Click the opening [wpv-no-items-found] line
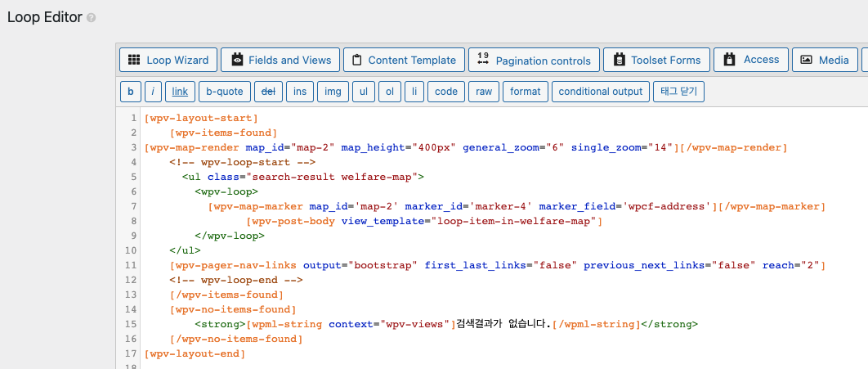The image size is (868, 369). coord(233,309)
